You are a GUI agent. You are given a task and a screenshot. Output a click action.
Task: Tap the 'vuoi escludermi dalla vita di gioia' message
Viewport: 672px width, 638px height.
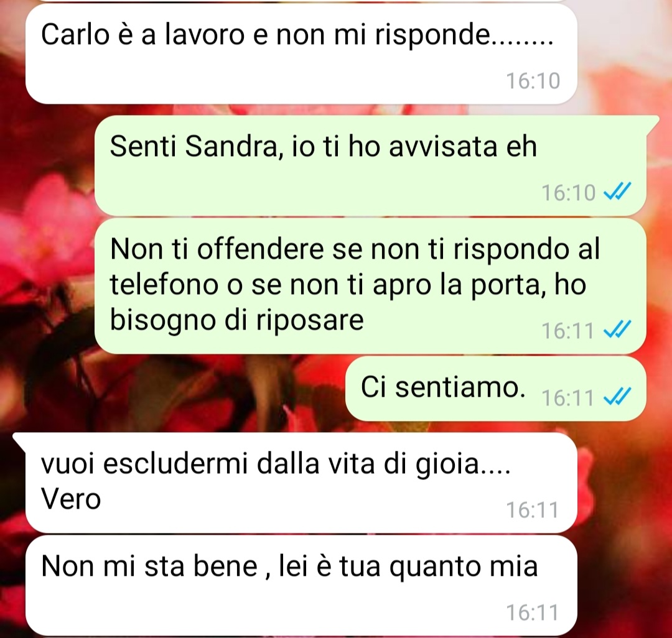pyautogui.click(x=295, y=483)
